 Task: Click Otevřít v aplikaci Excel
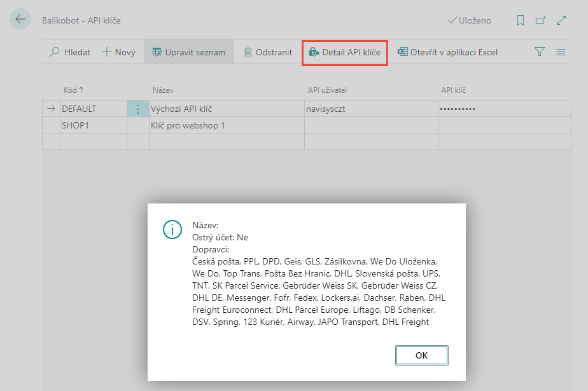(447, 52)
